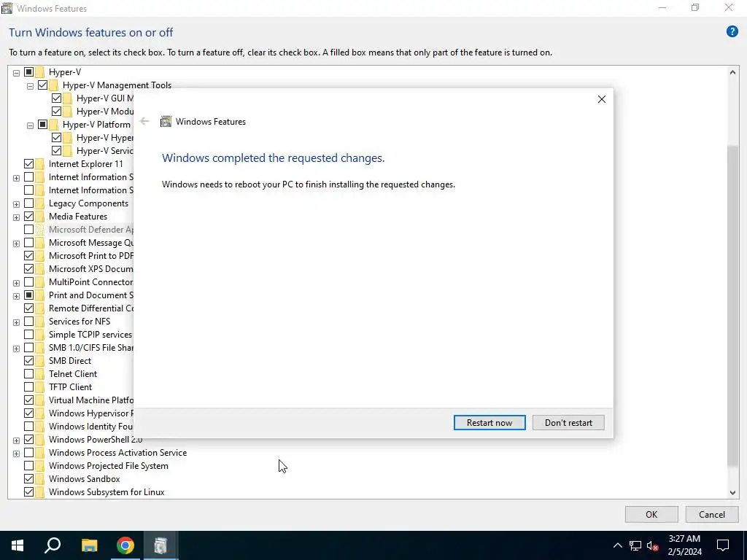Open File Explorer from the taskbar
The height and width of the screenshot is (560, 747).
pyautogui.click(x=89, y=545)
